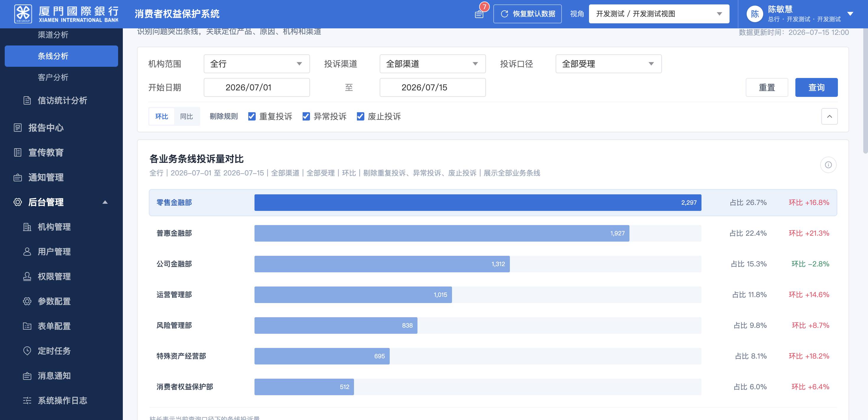The height and width of the screenshot is (420, 868).
Task: Click the 参数配置 gear icon
Action: click(27, 301)
